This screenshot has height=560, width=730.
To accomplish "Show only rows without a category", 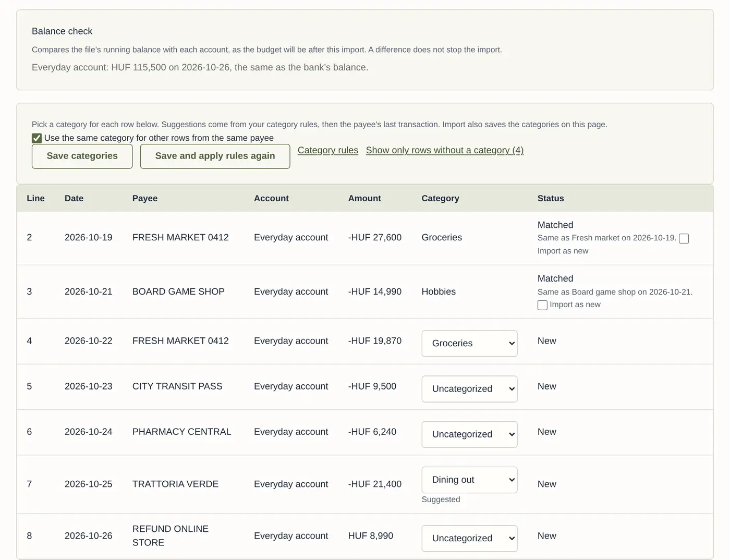I will pos(445,150).
